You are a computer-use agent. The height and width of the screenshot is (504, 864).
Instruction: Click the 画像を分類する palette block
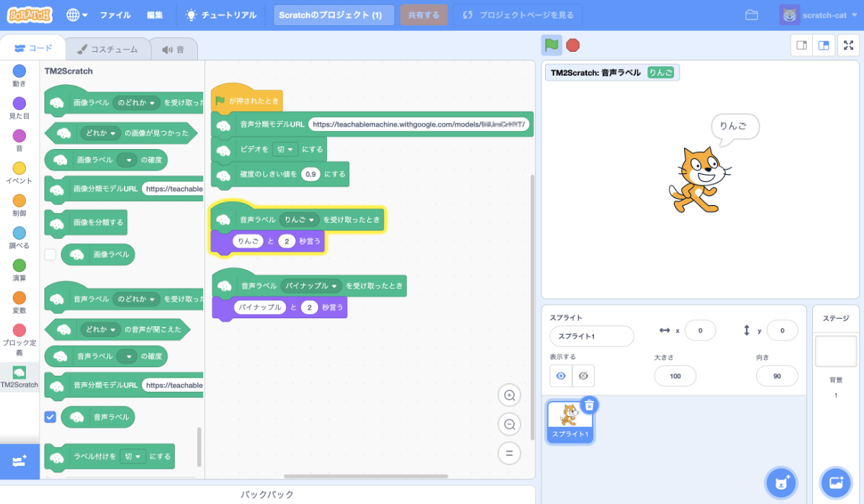click(86, 222)
